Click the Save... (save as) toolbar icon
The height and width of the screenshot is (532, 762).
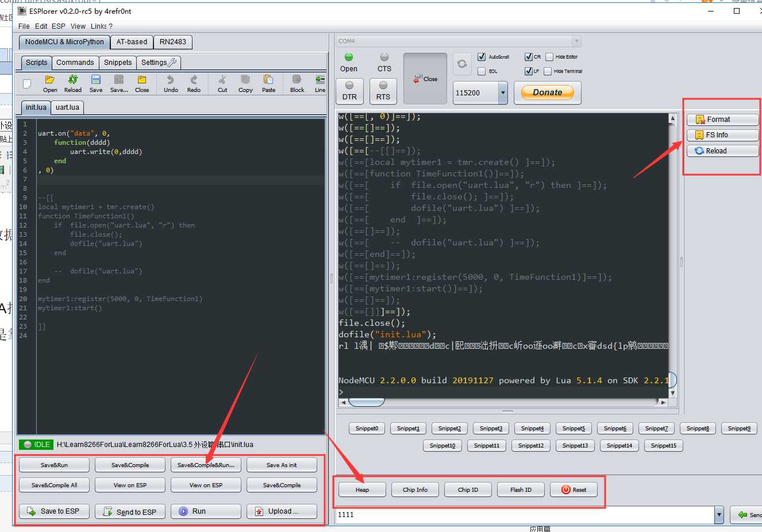(x=119, y=83)
